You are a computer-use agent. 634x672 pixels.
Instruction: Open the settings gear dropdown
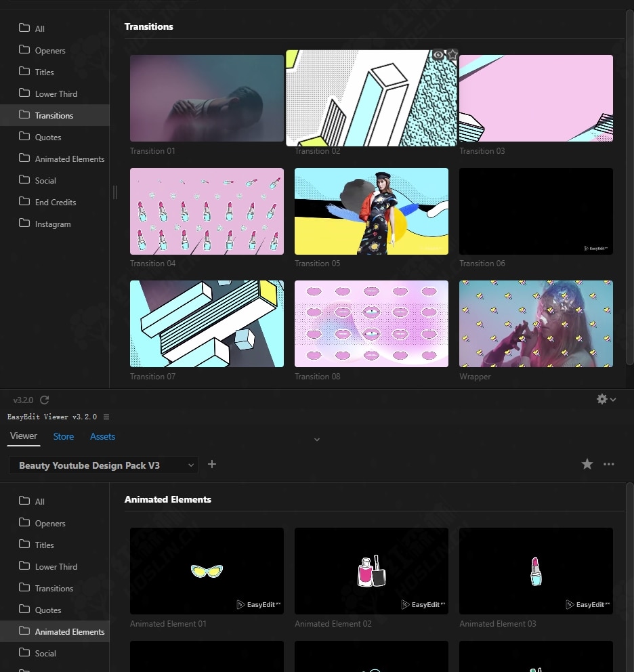tap(606, 399)
